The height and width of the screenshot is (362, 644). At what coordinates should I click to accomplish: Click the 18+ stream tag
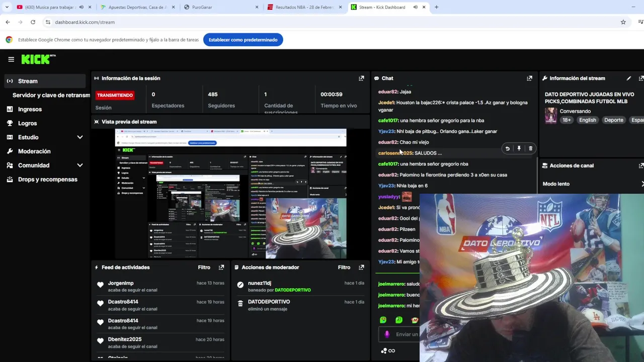click(x=567, y=120)
